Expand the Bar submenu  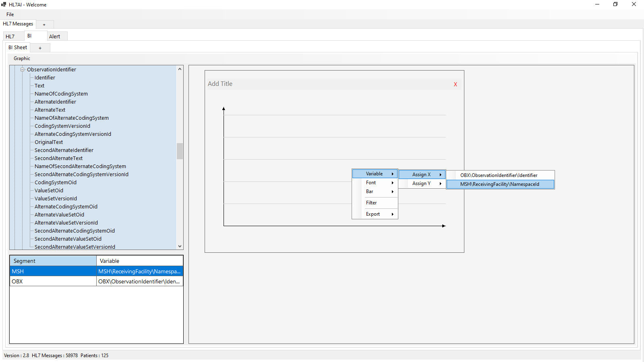(x=375, y=191)
